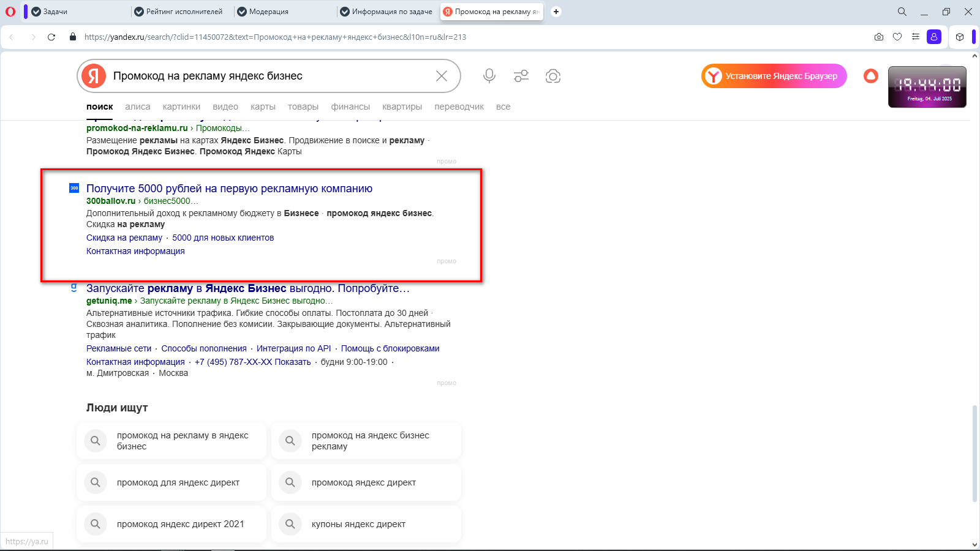
Task: Go back with the browser back arrow
Action: click(11, 37)
